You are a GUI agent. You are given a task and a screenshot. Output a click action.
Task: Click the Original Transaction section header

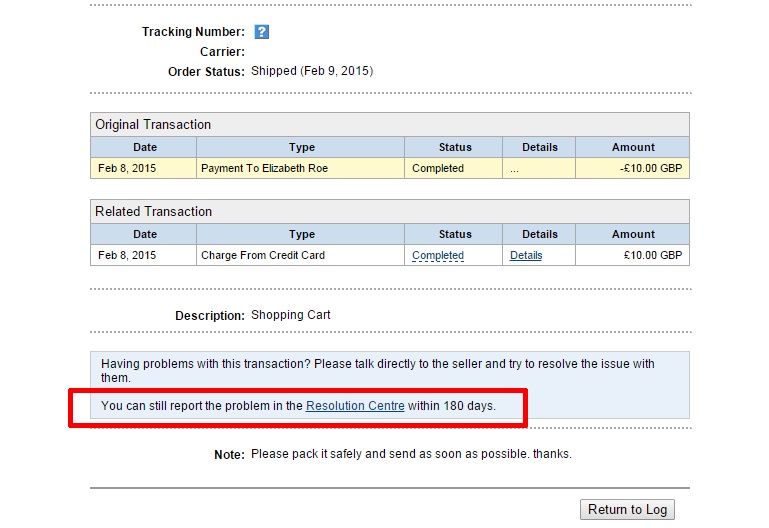tap(153, 125)
